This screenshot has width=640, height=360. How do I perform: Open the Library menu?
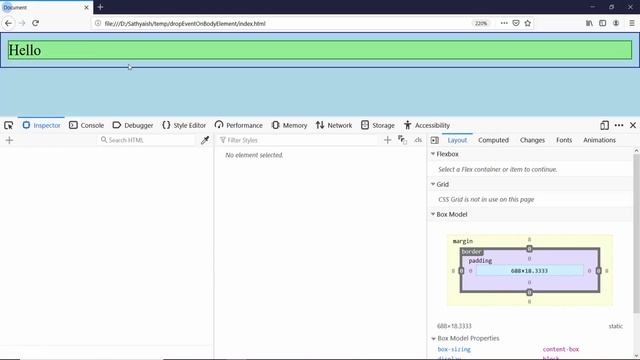coord(589,23)
